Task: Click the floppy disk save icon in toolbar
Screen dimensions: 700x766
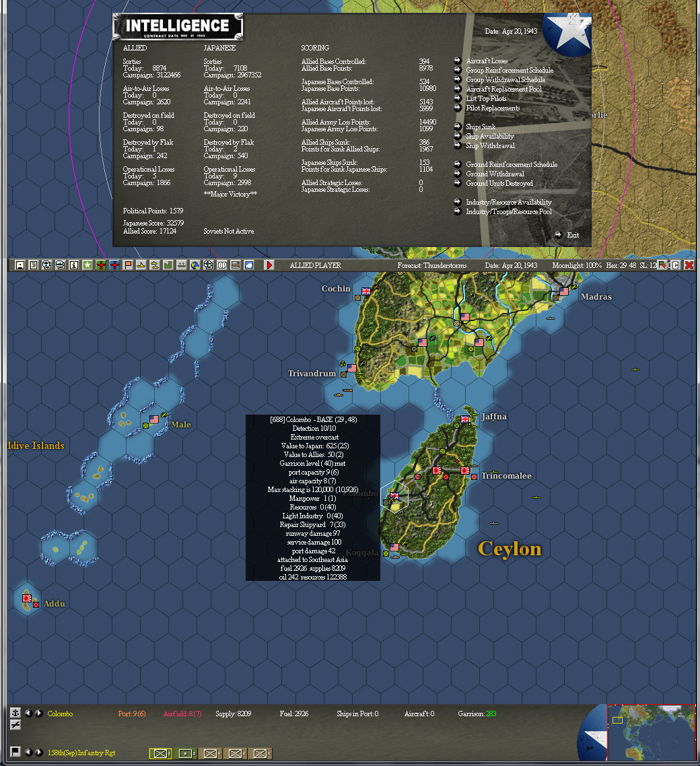Action: tap(20, 265)
